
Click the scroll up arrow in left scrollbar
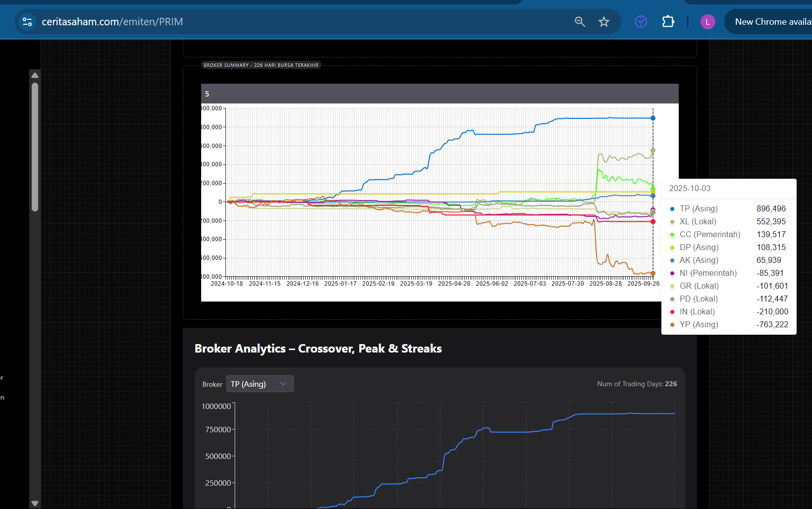tap(35, 75)
